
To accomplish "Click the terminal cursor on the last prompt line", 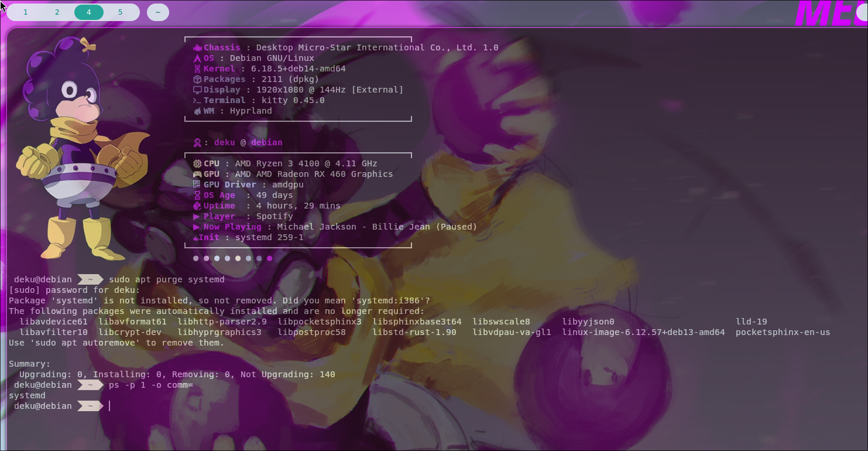I will [x=109, y=406].
